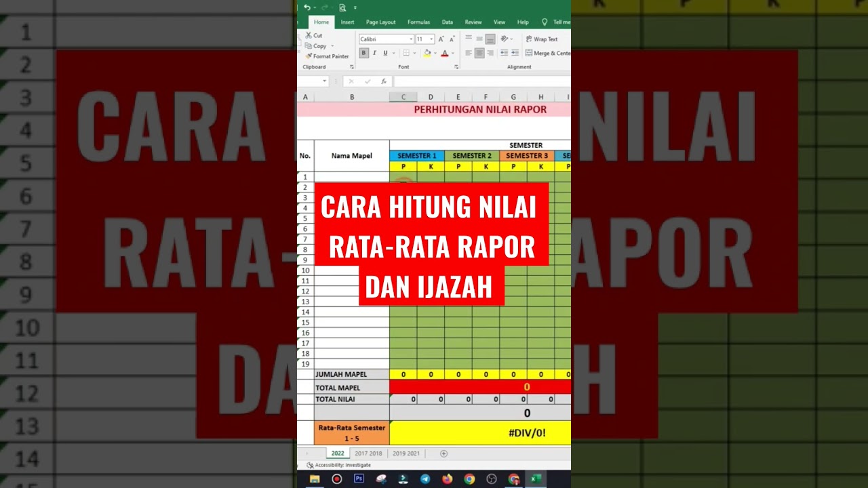Image resolution: width=868 pixels, height=488 pixels.
Task: Increase font size with the large A icon
Action: pyautogui.click(x=441, y=39)
